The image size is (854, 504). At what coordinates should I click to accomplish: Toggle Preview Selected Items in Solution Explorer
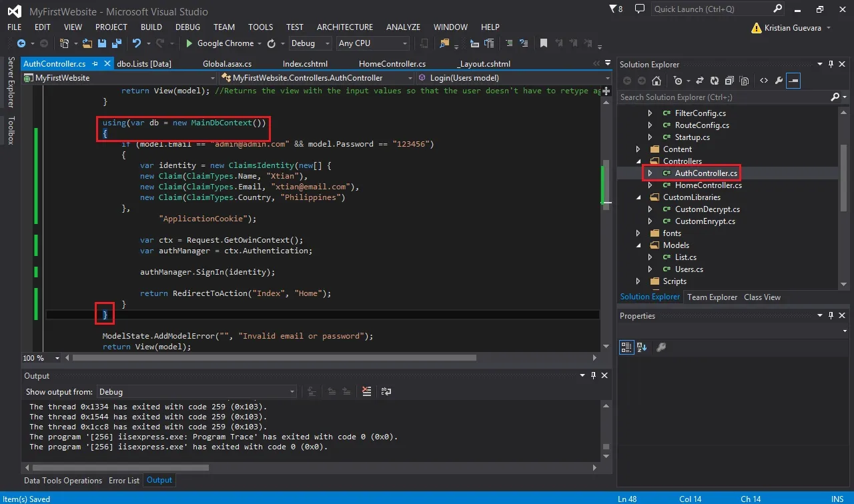[x=793, y=81]
